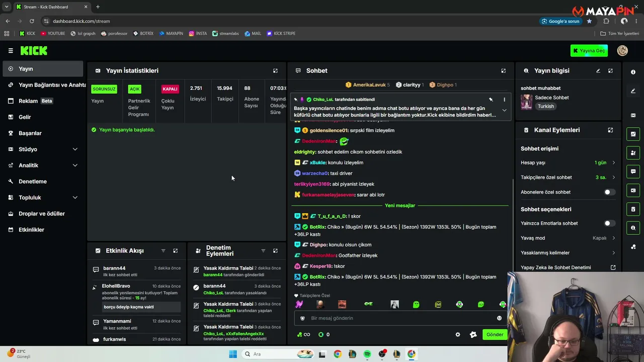Click the GYE emote in chat emote row
The image size is (644, 362).
(368, 304)
